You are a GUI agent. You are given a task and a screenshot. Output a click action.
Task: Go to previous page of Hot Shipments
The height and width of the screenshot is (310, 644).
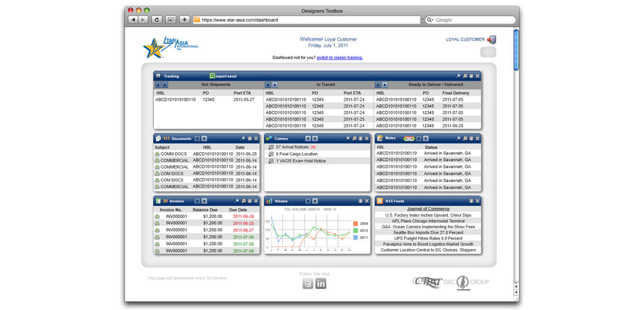coord(158,85)
